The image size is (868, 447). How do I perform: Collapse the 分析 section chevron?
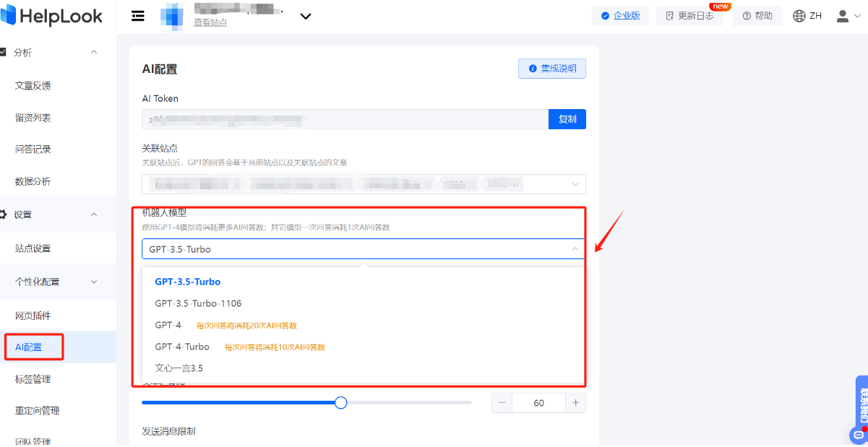click(94, 52)
